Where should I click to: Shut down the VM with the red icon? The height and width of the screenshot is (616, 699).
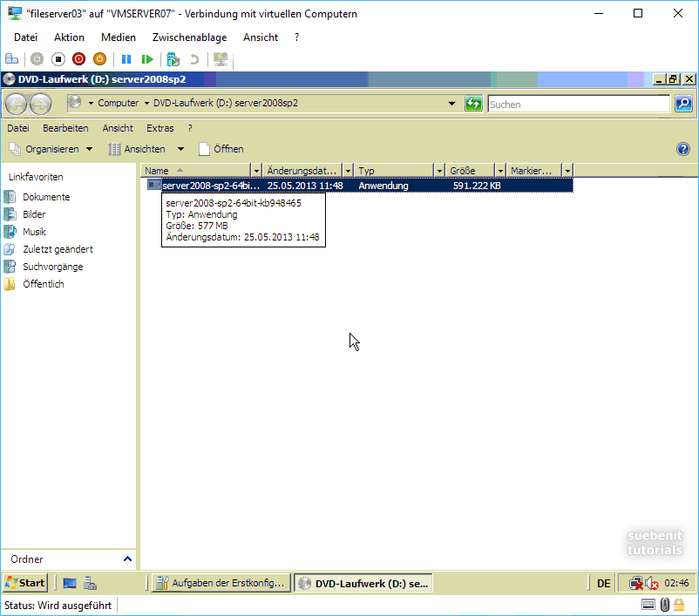pyautogui.click(x=79, y=59)
